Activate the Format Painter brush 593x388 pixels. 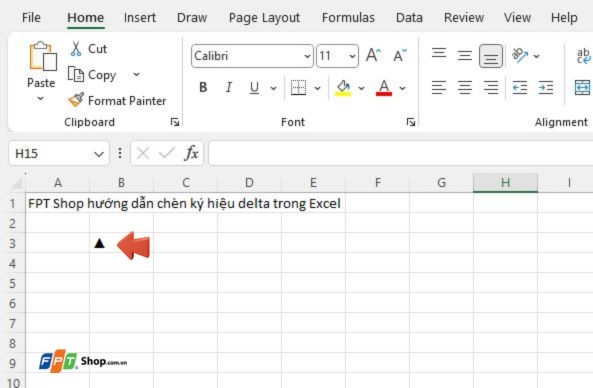[76, 100]
